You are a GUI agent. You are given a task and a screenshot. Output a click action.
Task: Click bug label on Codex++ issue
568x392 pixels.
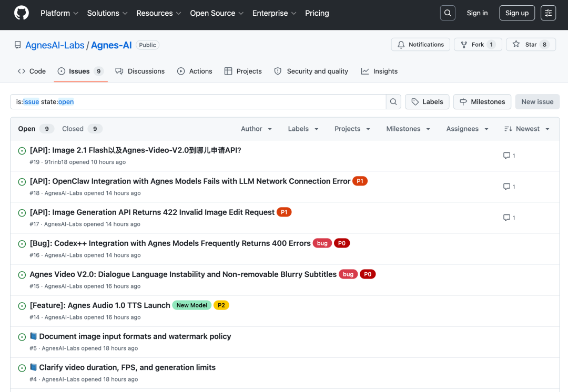click(x=322, y=243)
